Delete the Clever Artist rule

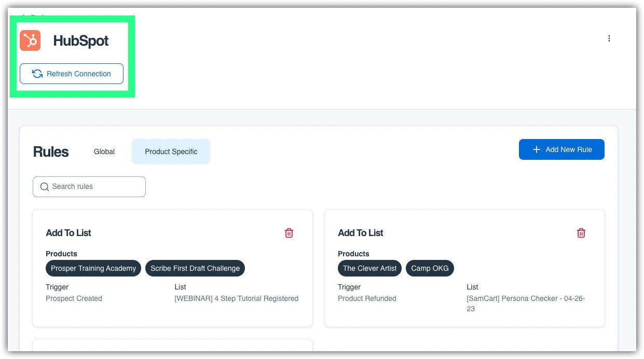581,233
